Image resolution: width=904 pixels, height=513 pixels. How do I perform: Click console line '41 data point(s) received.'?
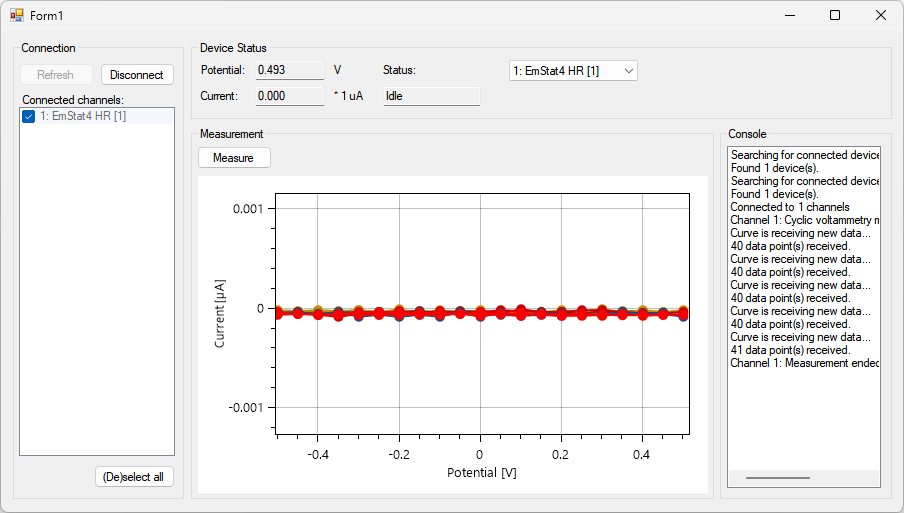point(790,350)
